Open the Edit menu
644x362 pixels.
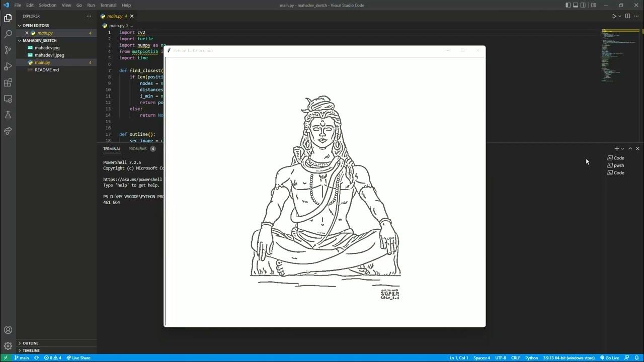coord(30,5)
